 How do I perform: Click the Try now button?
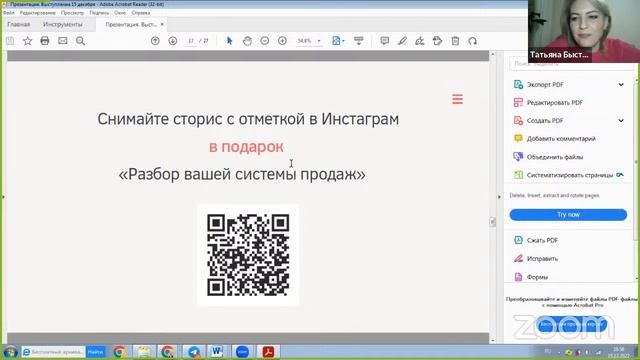(568, 215)
